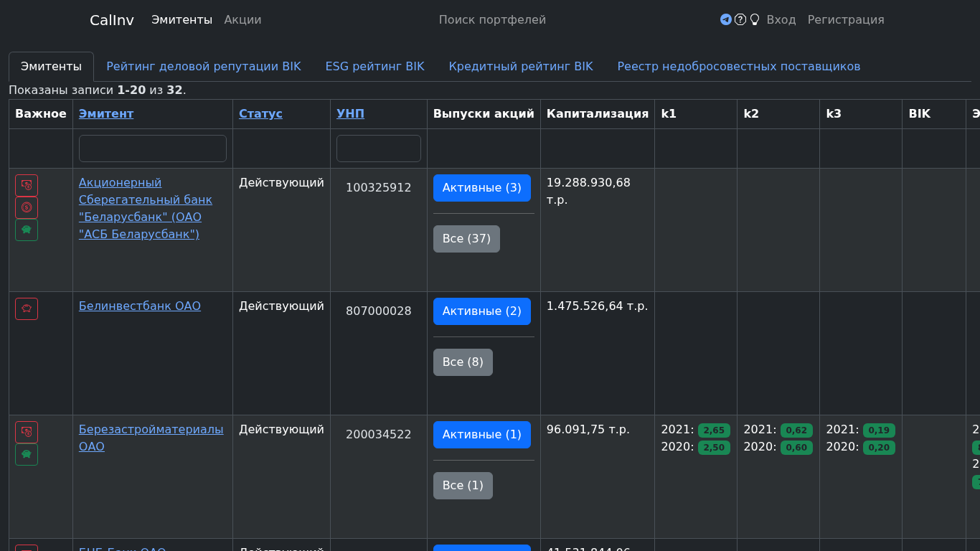Screen dimensions: 980x551
Task: Click Беларусбанк's red dollar coin icon
Action: click(x=27, y=207)
